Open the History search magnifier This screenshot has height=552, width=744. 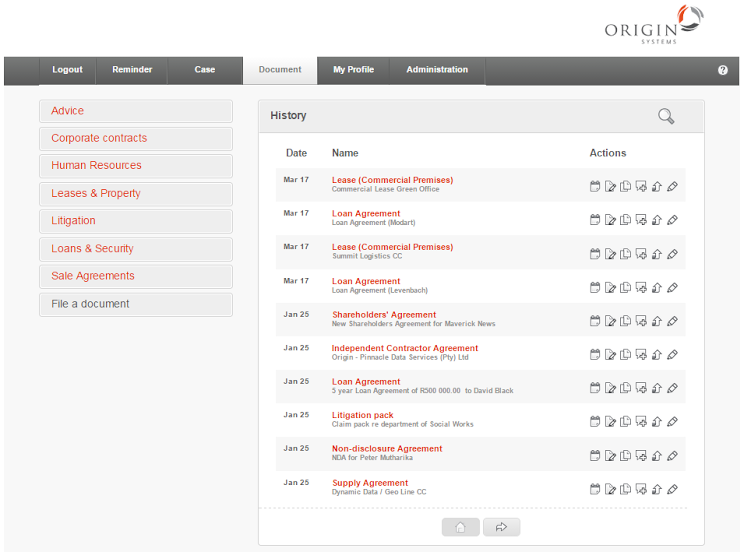click(666, 116)
